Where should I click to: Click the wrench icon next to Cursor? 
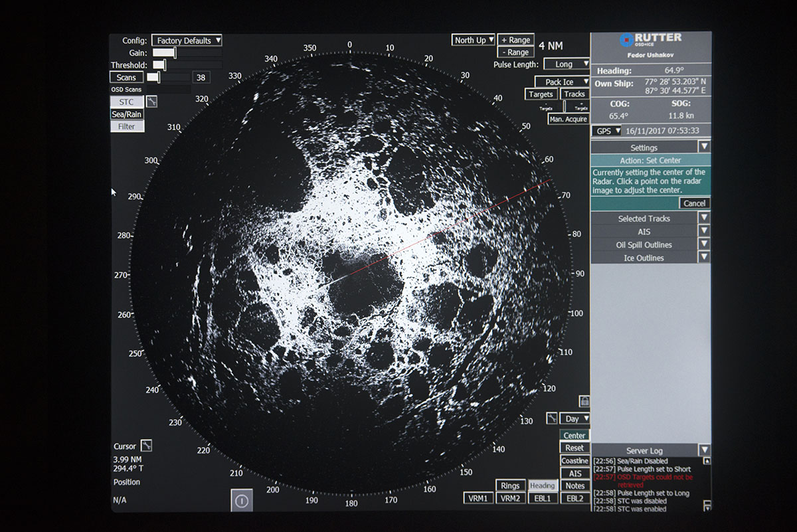point(147,446)
